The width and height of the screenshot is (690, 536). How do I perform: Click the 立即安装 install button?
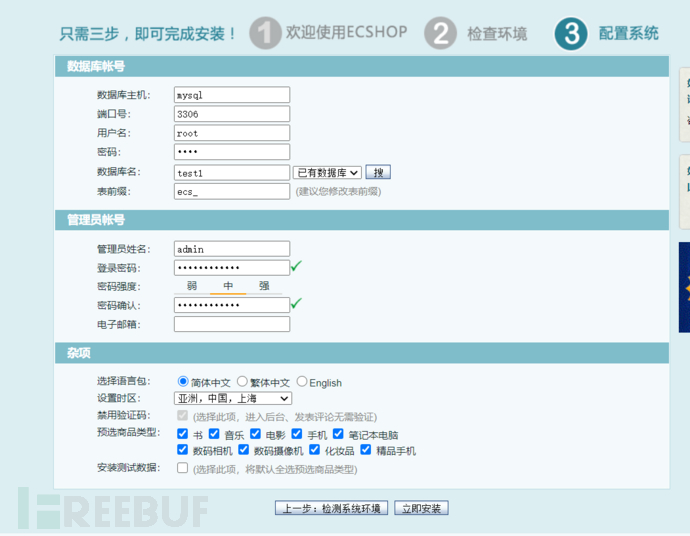click(421, 508)
